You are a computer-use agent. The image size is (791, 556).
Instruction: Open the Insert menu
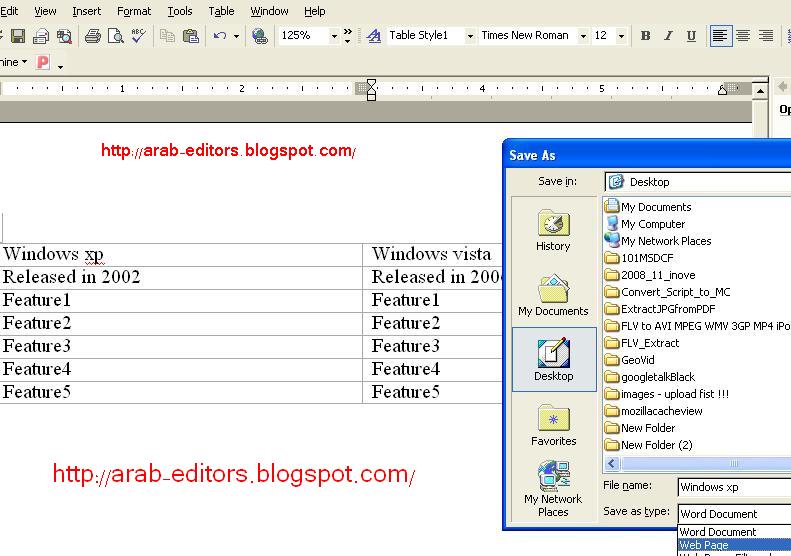(86, 11)
